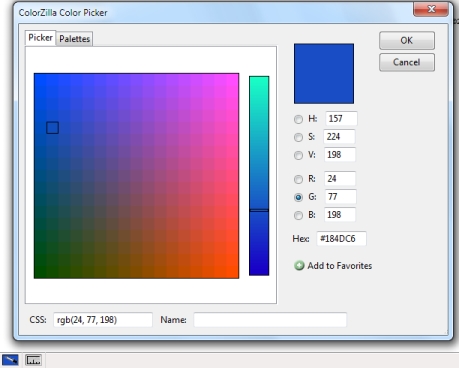Click the Add to Favorites link
The height and width of the screenshot is (368, 459).
[340, 266]
